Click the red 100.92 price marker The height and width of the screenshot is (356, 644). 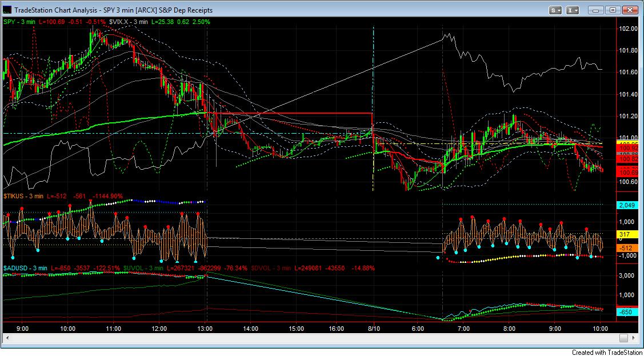tap(629, 147)
